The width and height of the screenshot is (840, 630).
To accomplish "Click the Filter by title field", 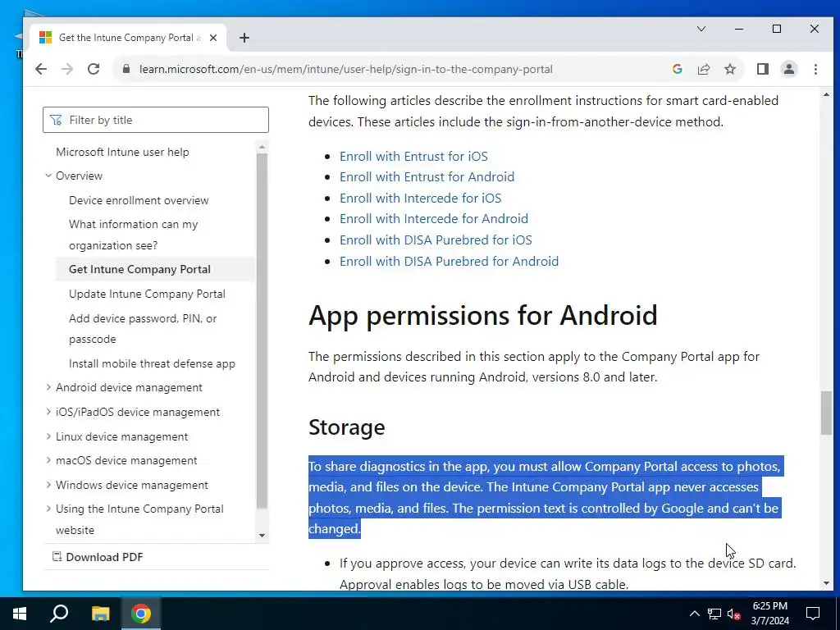I will (155, 120).
